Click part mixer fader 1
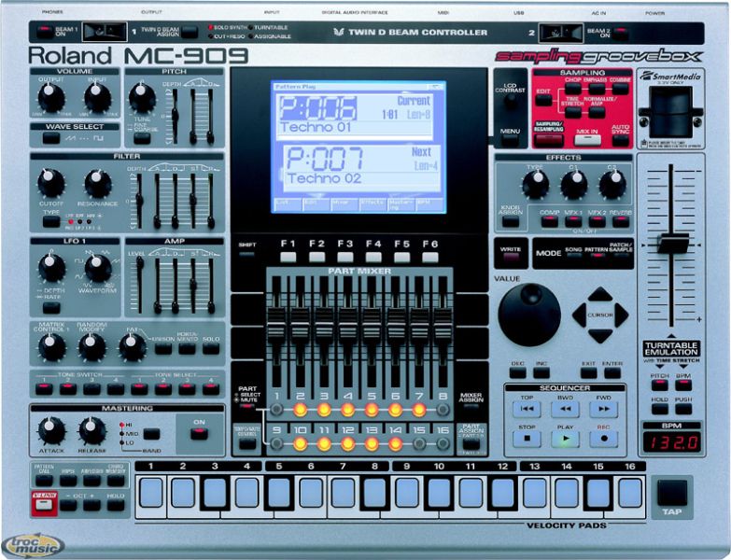The image size is (731, 560). (276, 327)
